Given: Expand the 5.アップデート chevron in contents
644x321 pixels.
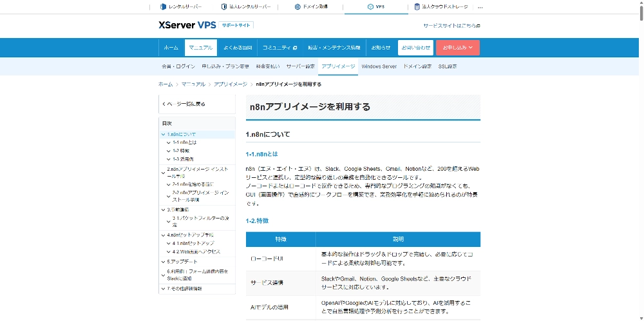Looking at the screenshot, I should click(x=164, y=262).
